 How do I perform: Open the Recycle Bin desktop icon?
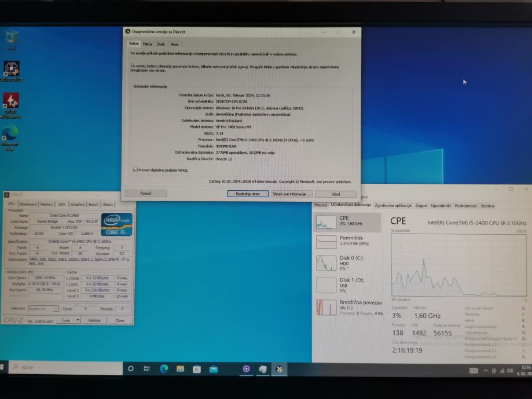tap(12, 40)
